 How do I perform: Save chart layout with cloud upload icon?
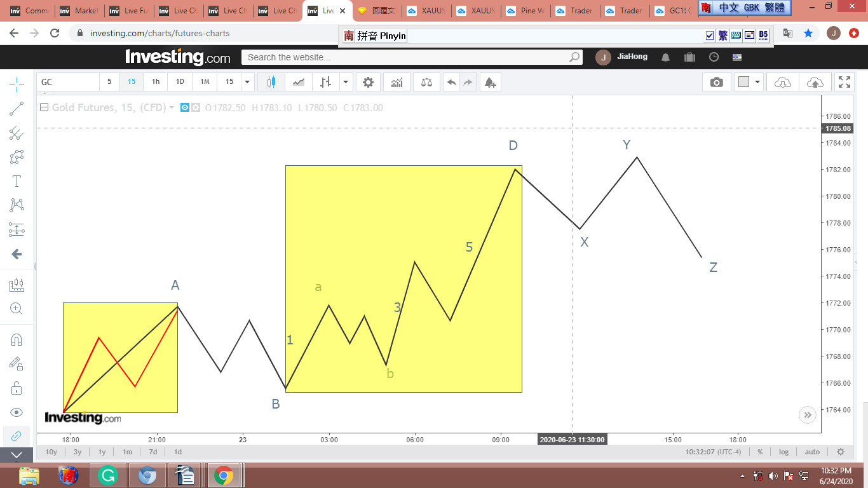click(815, 82)
